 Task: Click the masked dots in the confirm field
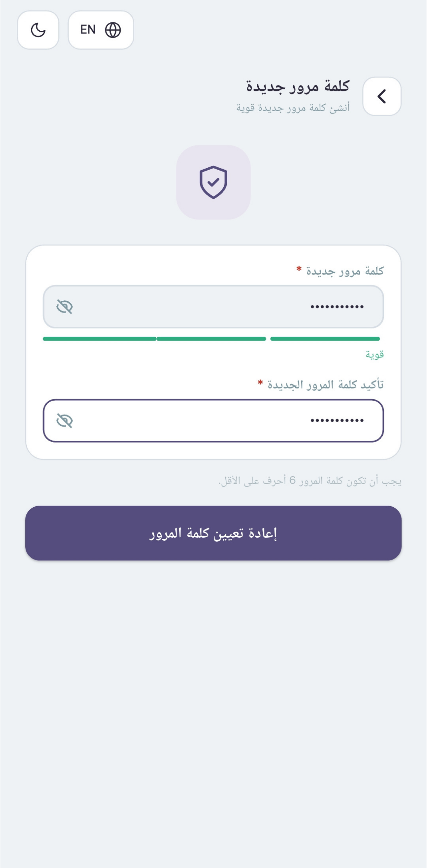coord(337,421)
